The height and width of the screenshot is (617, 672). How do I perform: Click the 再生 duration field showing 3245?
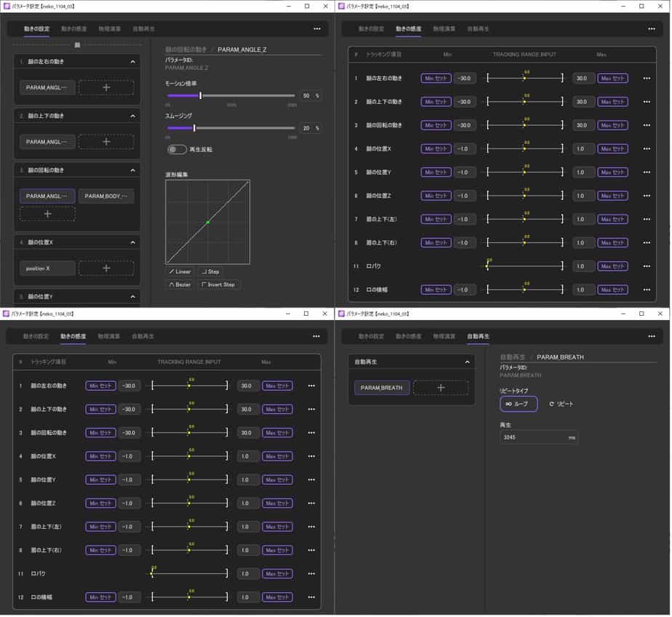(539, 438)
